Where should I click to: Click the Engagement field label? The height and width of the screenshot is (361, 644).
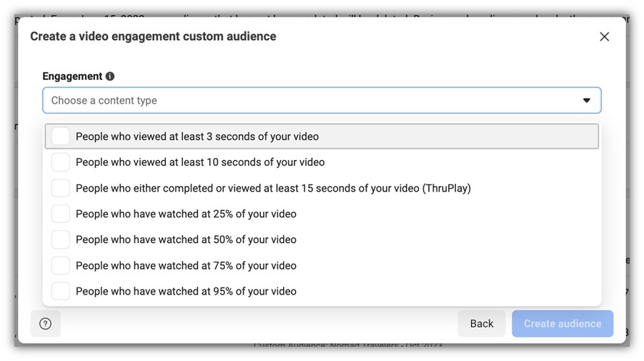(x=72, y=76)
